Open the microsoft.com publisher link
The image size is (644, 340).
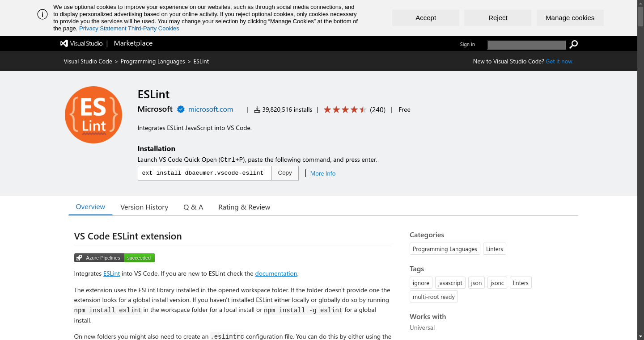[x=211, y=109]
